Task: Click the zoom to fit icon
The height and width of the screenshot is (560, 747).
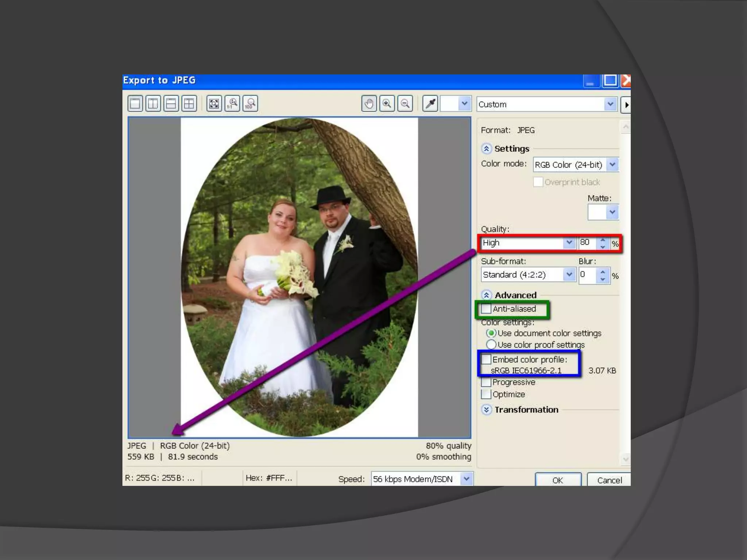Action: [x=214, y=104]
